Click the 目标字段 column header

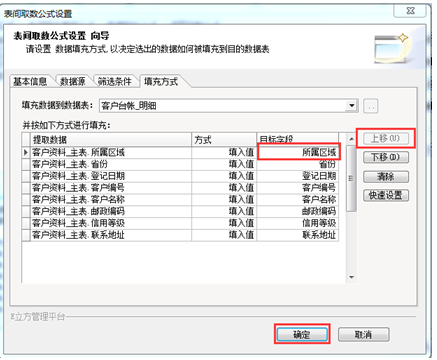pos(297,139)
